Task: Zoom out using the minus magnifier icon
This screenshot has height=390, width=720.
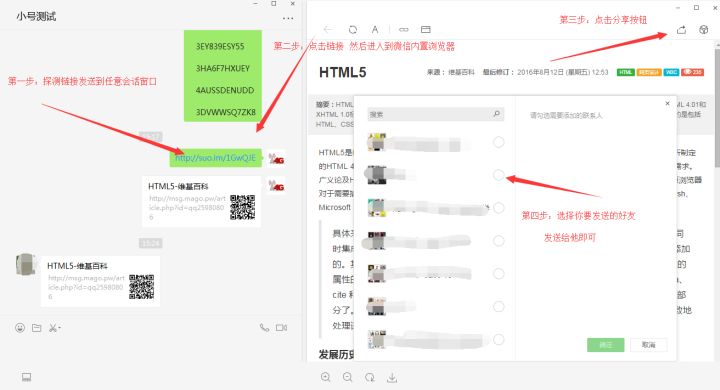Action: click(x=348, y=377)
